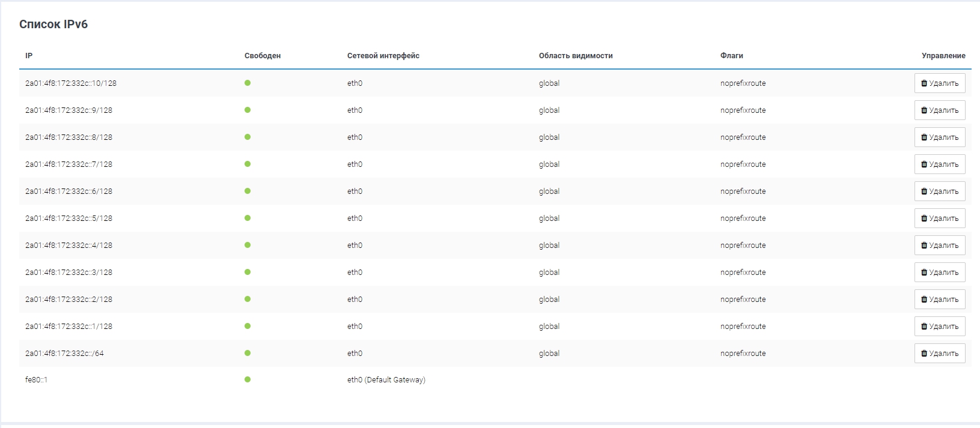This screenshot has height=428, width=980.
Task: Click the 2a01:4f8:172:332c::/64 address cell
Action: (64, 354)
